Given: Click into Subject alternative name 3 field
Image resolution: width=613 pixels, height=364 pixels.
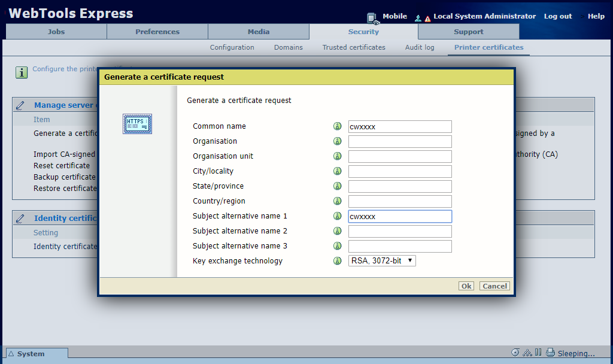Looking at the screenshot, I should pos(400,246).
